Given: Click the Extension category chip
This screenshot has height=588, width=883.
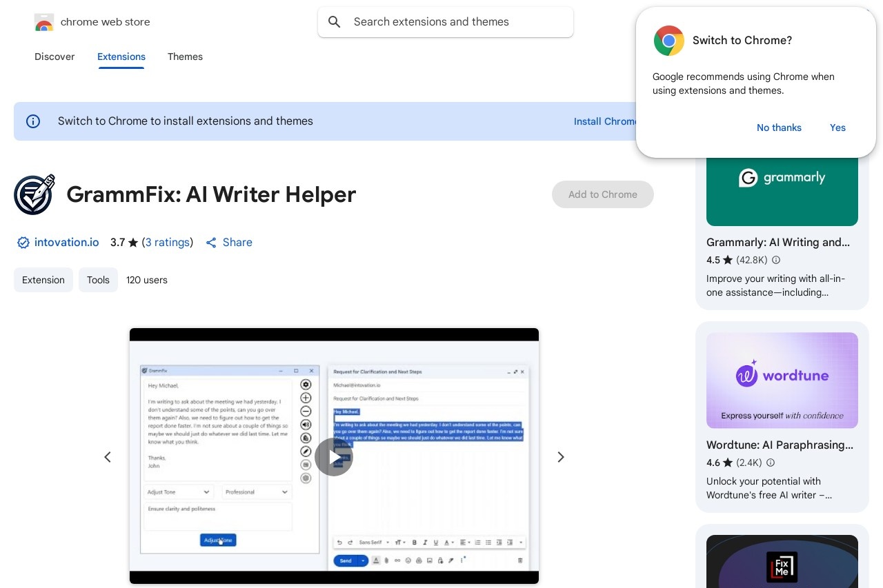Looking at the screenshot, I should point(43,280).
